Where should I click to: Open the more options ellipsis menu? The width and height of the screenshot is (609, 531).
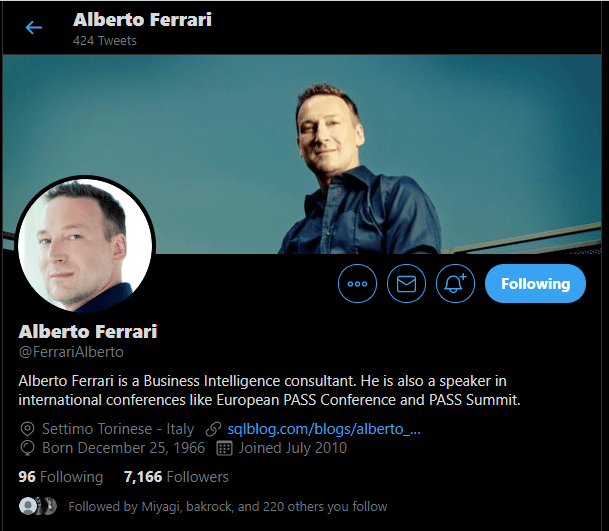click(x=357, y=284)
